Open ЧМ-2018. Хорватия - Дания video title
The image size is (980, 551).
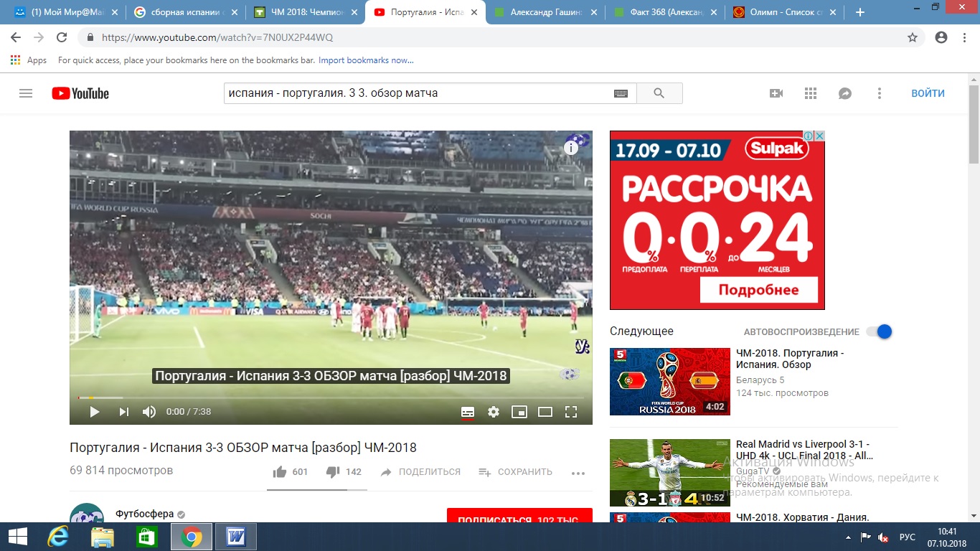point(803,517)
